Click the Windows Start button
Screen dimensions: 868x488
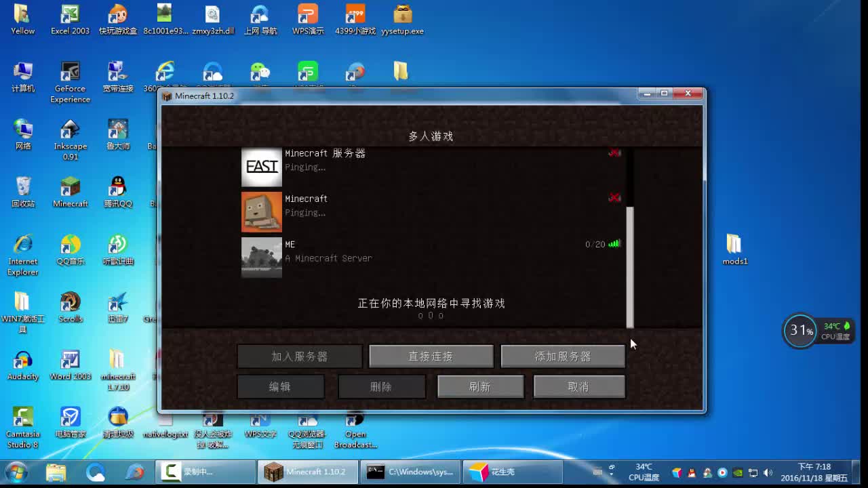pyautogui.click(x=16, y=472)
